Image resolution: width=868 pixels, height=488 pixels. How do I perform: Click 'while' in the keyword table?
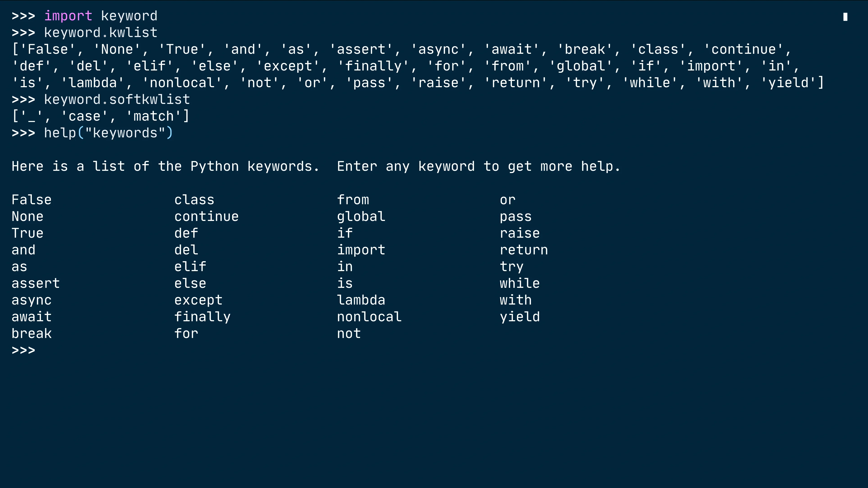click(520, 283)
